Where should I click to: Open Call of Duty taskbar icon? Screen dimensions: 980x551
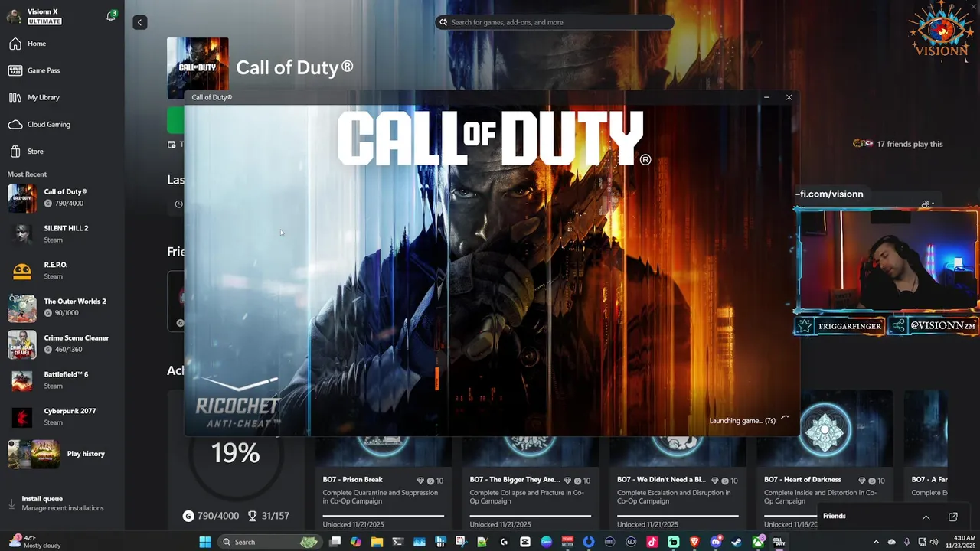779,542
